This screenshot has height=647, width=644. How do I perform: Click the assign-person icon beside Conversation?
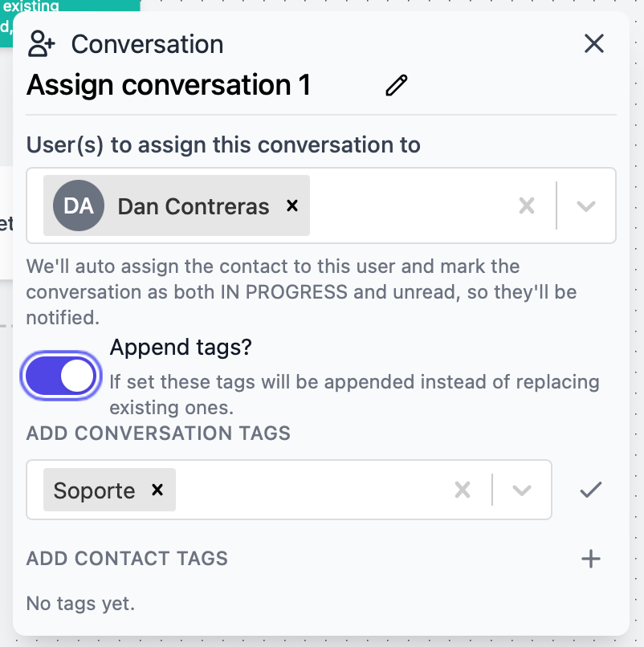pos(40,44)
